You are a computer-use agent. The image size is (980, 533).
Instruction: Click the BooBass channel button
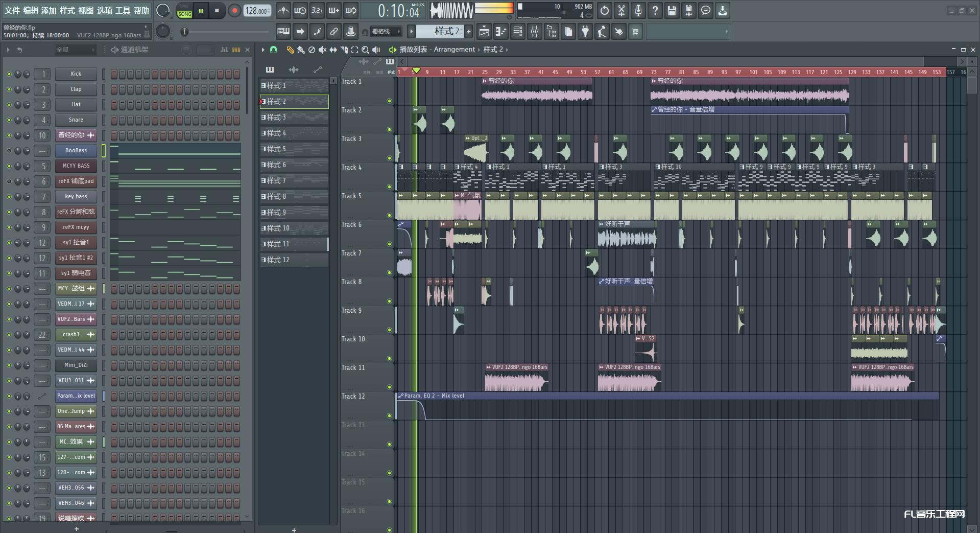pos(76,151)
